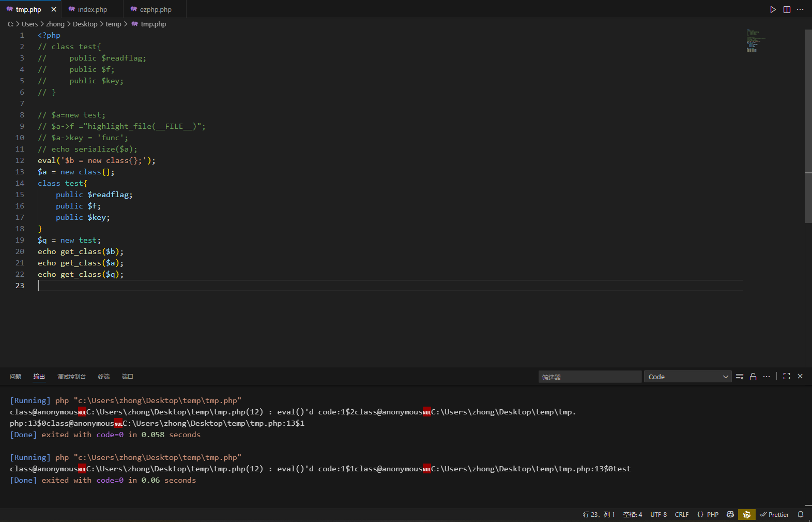
Task: Change UTF-8 file encoding selector
Action: point(658,514)
